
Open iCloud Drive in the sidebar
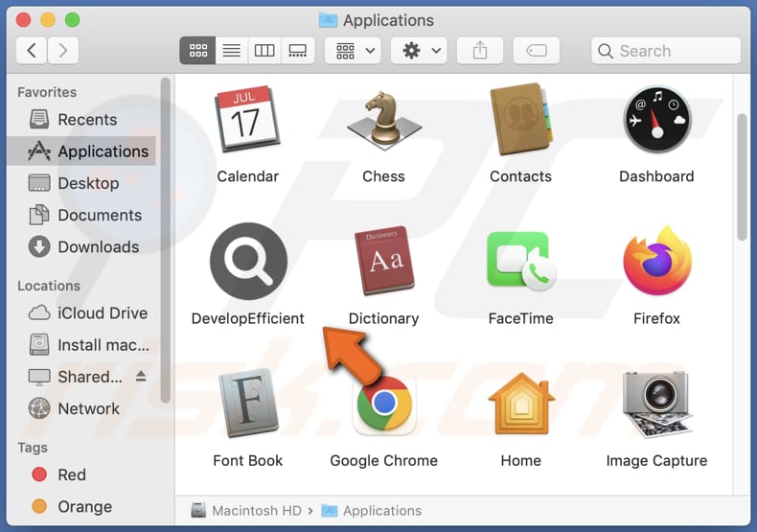(x=81, y=312)
